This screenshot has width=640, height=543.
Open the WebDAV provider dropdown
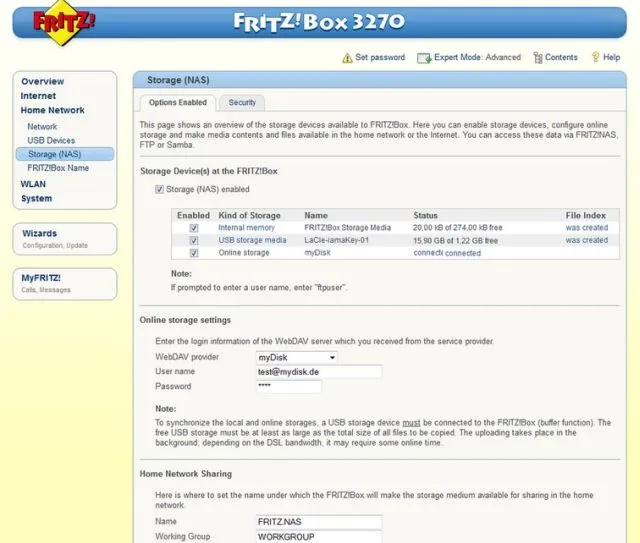click(297, 357)
